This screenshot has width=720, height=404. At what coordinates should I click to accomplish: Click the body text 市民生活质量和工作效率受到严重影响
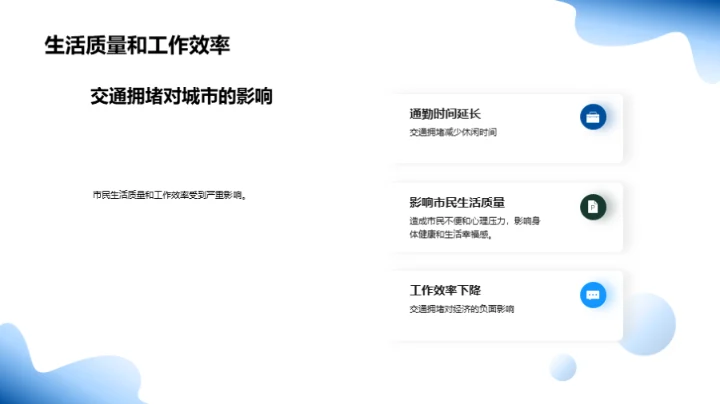168,194
